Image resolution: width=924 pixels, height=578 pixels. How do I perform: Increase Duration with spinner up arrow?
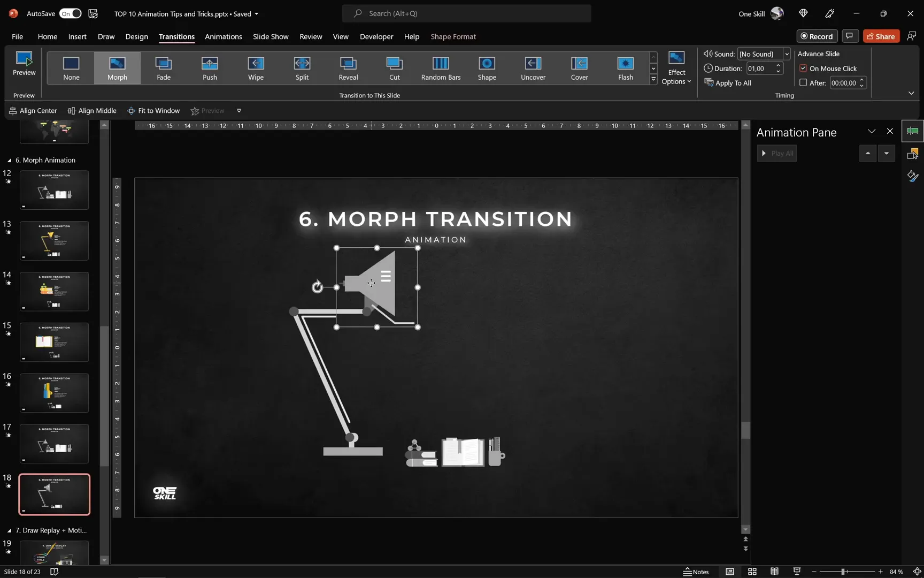tap(779, 65)
